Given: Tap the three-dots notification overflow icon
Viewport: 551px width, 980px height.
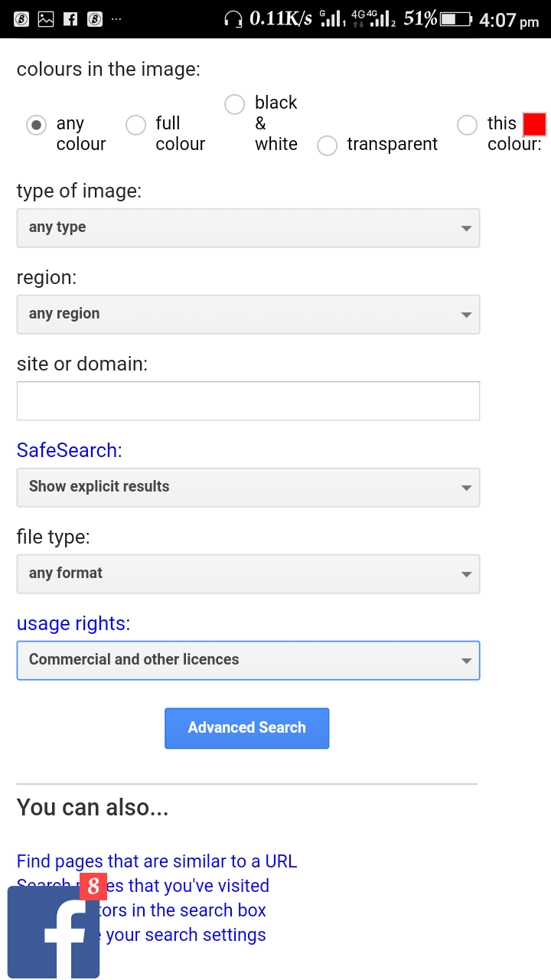Looking at the screenshot, I should pyautogui.click(x=116, y=19).
